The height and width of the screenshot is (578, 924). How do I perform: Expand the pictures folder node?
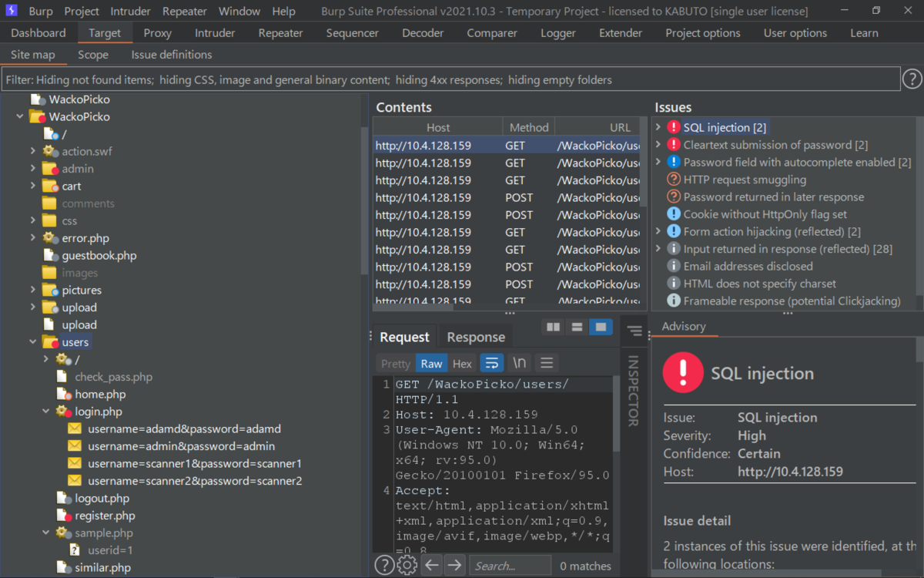[x=33, y=290]
